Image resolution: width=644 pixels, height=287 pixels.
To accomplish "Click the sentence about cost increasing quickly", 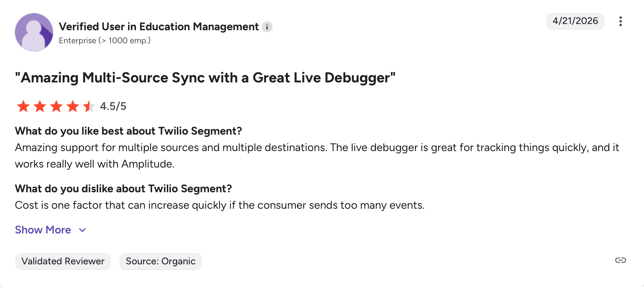I will click(220, 205).
